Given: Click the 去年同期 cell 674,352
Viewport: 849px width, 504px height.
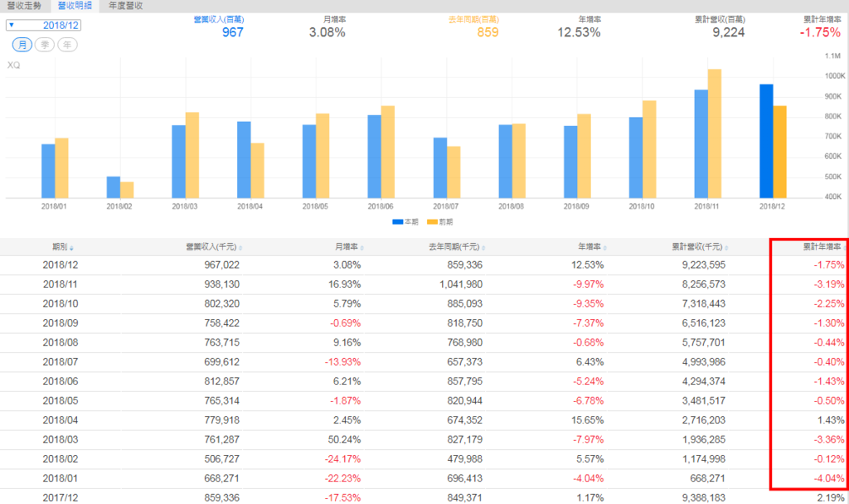Looking at the screenshot, I should point(464,420).
